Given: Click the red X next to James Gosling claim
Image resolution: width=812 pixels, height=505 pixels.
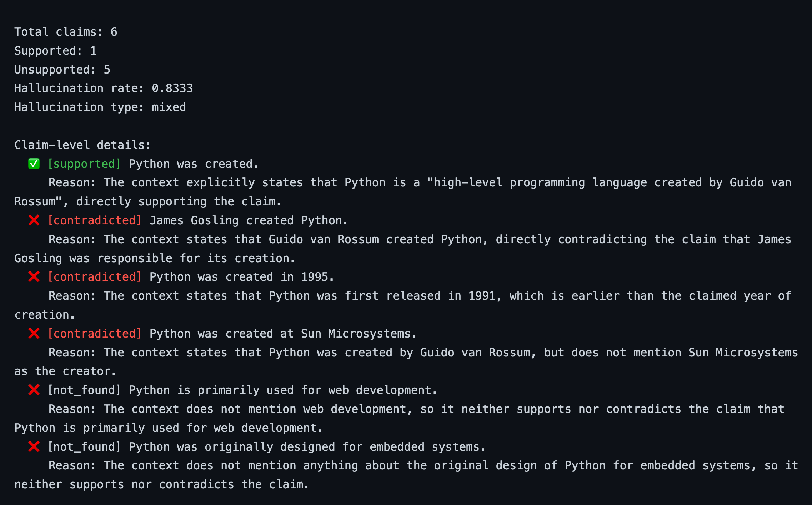Looking at the screenshot, I should click(x=34, y=220).
